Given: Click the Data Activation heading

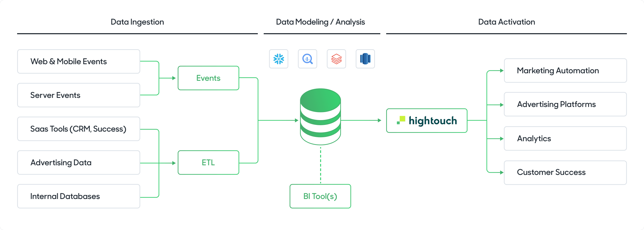Looking at the screenshot, I should (507, 22).
